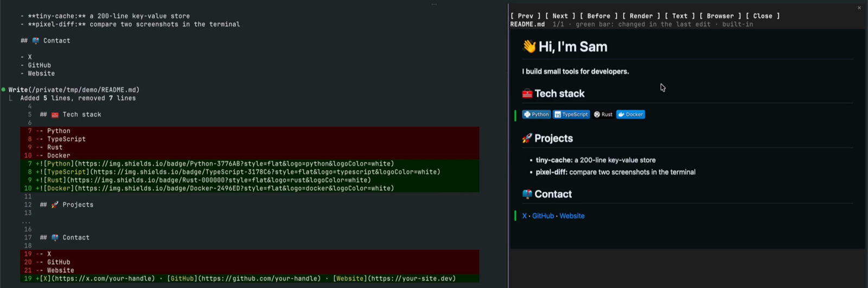Click added line 19 with contact links
The width and height of the screenshot is (868, 288).
[250, 278]
